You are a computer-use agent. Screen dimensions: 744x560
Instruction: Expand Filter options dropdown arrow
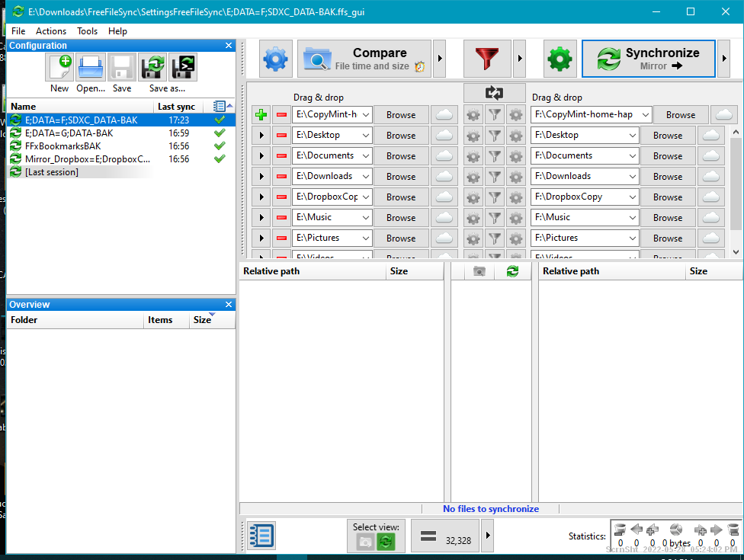[520, 59]
